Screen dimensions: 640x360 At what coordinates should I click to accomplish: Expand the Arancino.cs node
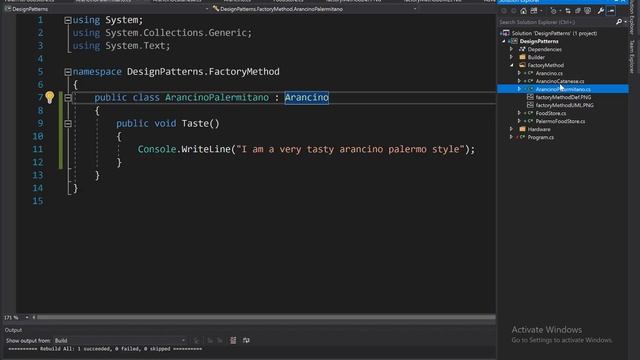(519, 73)
